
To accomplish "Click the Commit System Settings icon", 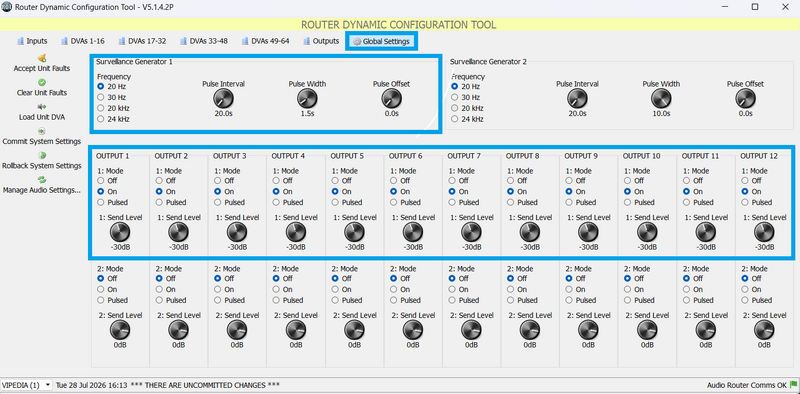I will [x=42, y=131].
